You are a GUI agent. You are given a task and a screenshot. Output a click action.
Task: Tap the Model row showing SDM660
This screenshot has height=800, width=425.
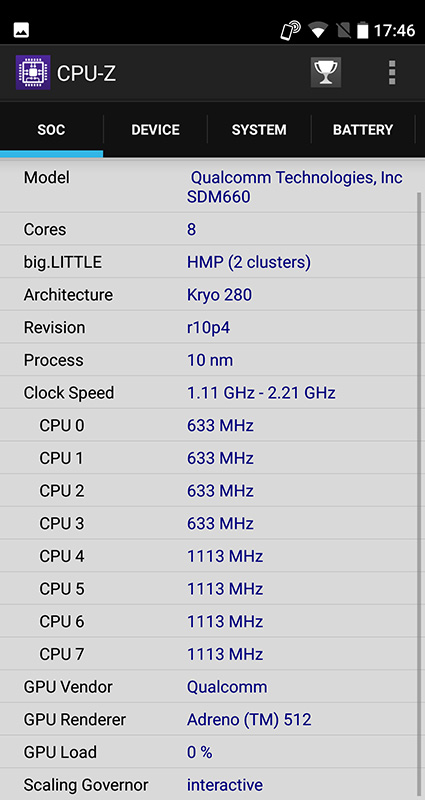tap(208, 187)
